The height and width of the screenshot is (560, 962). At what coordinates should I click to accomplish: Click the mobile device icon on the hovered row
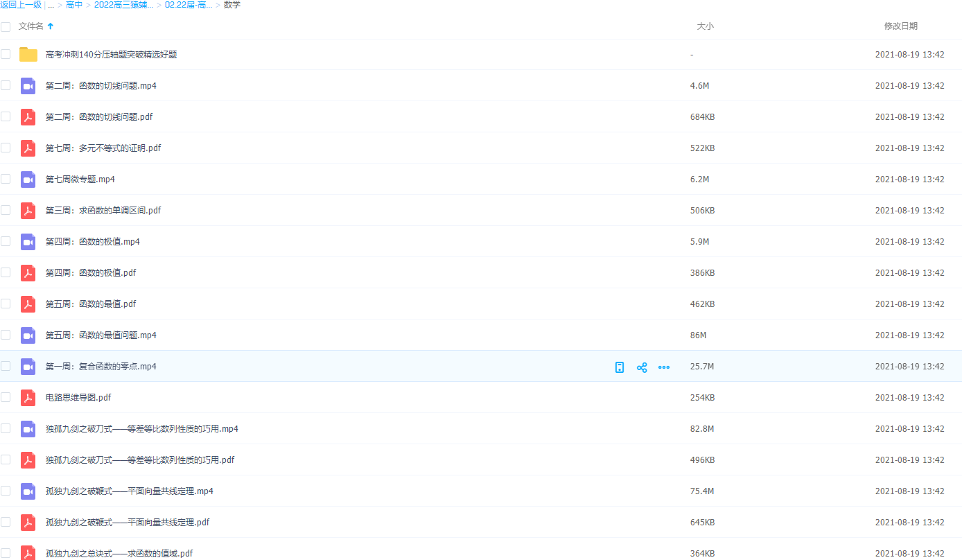tap(620, 367)
